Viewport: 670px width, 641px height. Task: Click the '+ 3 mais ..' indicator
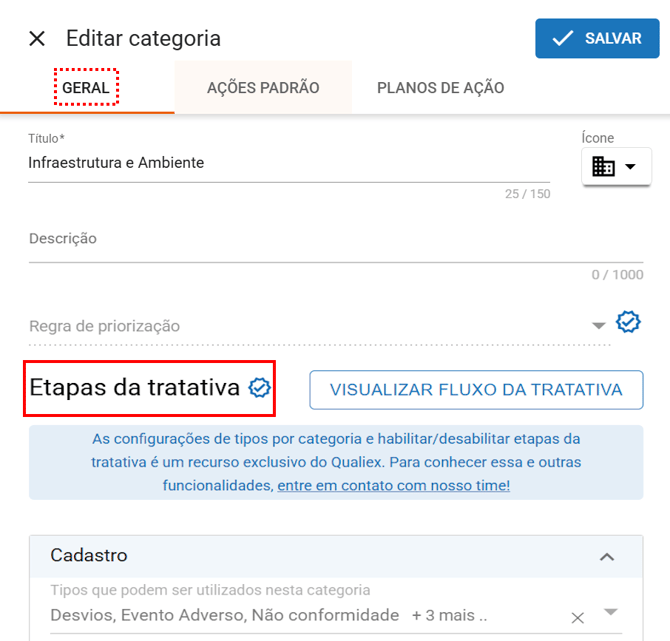[x=449, y=615]
